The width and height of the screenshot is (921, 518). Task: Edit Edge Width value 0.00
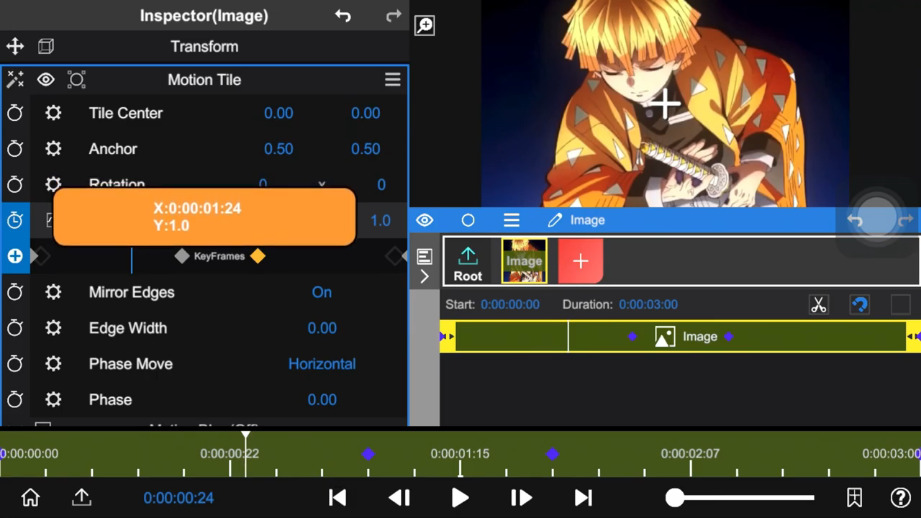pyautogui.click(x=322, y=328)
